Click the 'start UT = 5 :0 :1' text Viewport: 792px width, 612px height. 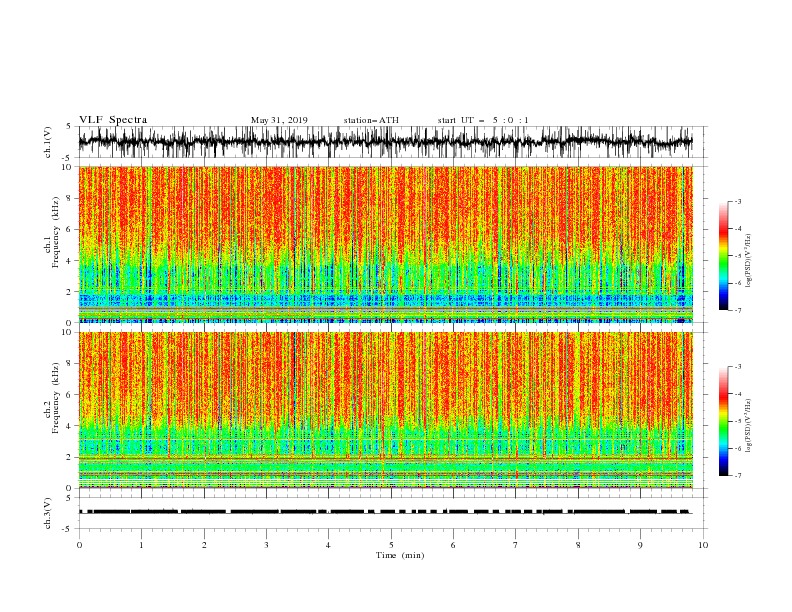pos(483,120)
